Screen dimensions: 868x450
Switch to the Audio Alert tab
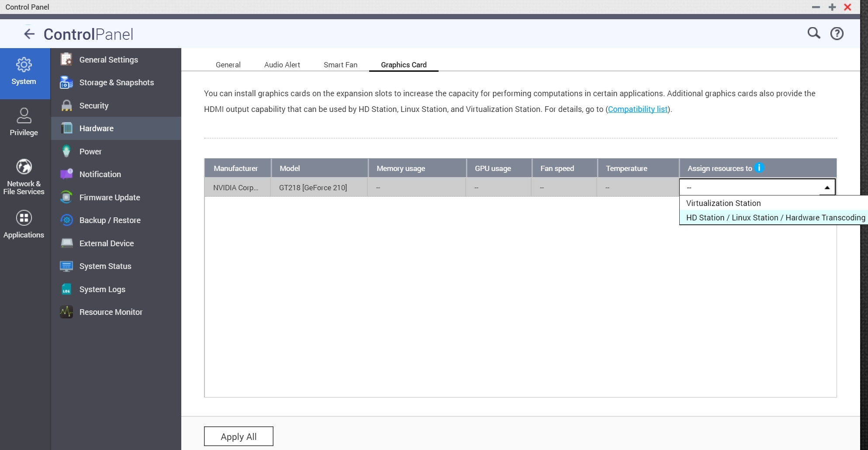pos(282,65)
